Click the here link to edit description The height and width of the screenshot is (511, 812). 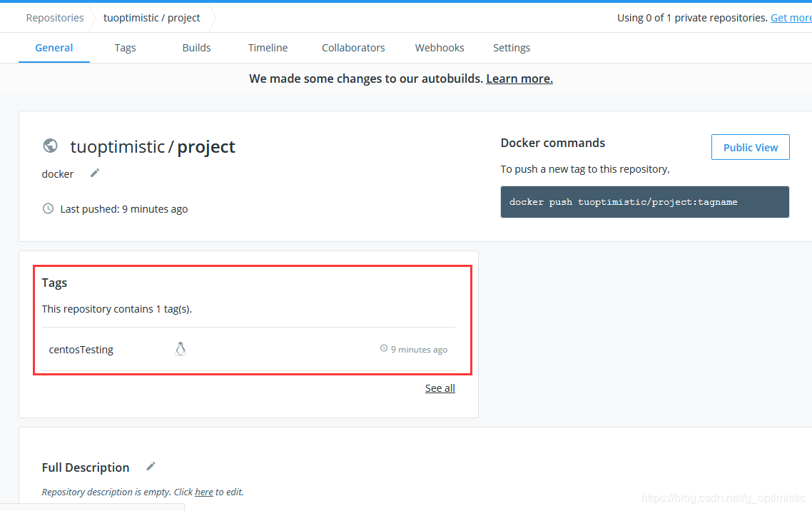(x=204, y=492)
